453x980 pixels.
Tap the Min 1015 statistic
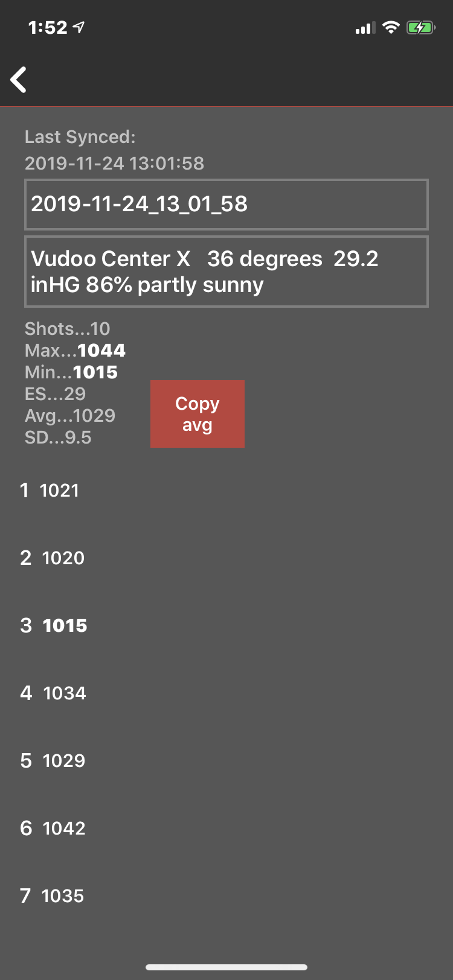point(71,372)
